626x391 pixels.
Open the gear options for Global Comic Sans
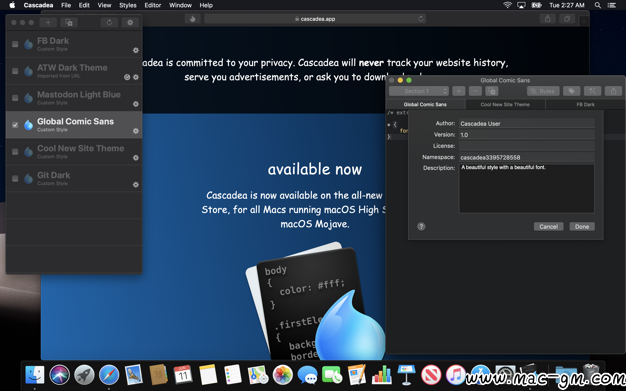click(136, 131)
